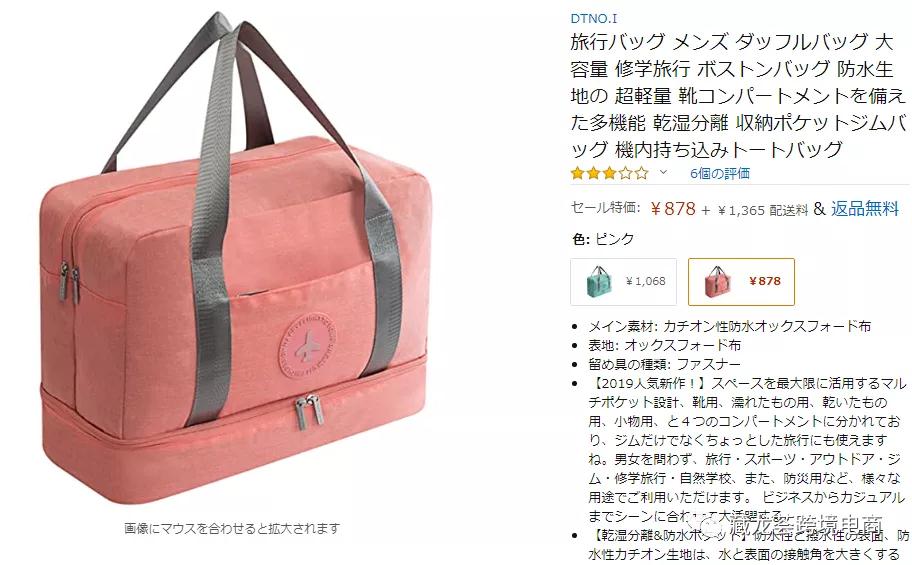Viewport: 912px width, 565px height.
Task: Click the small pink bag thumbnail icon
Action: (717, 282)
